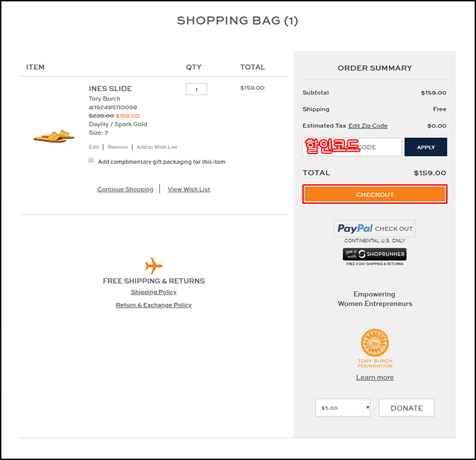This screenshot has width=476, height=460.
Task: Click Apply next to promo code
Action: [x=426, y=147]
